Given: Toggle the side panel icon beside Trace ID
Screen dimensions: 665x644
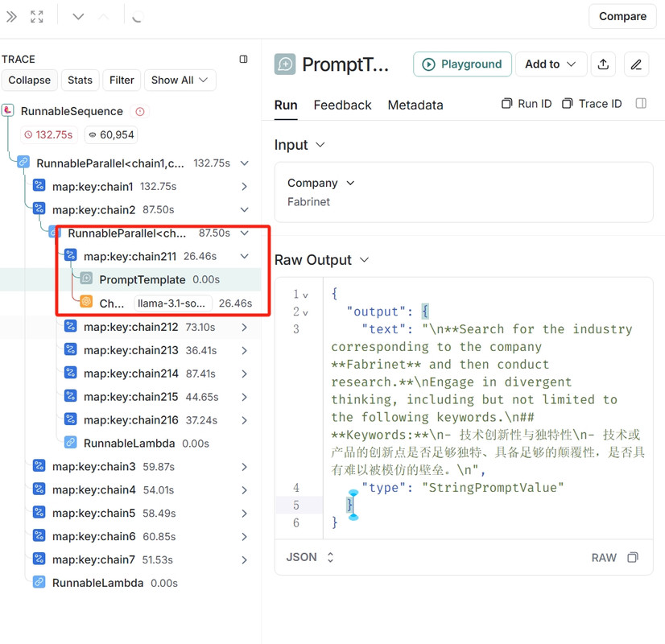Looking at the screenshot, I should tap(641, 104).
